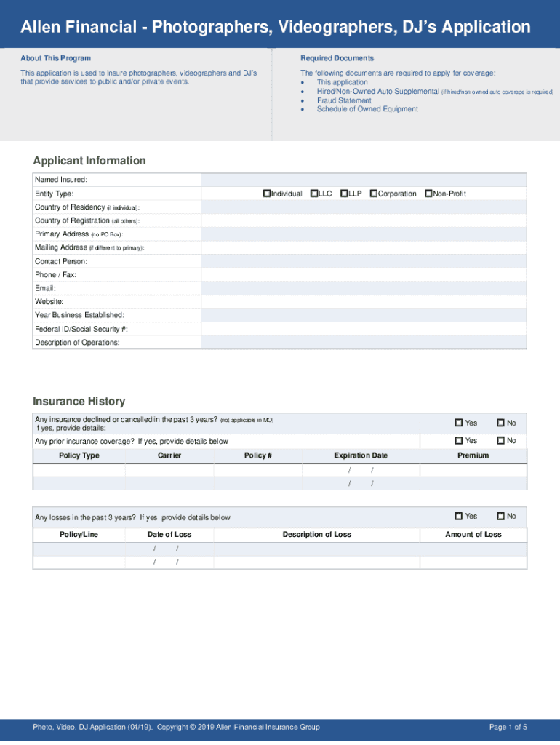Check the Non-Profit entity type box
Screen dimensions: 560x745
click(x=428, y=194)
